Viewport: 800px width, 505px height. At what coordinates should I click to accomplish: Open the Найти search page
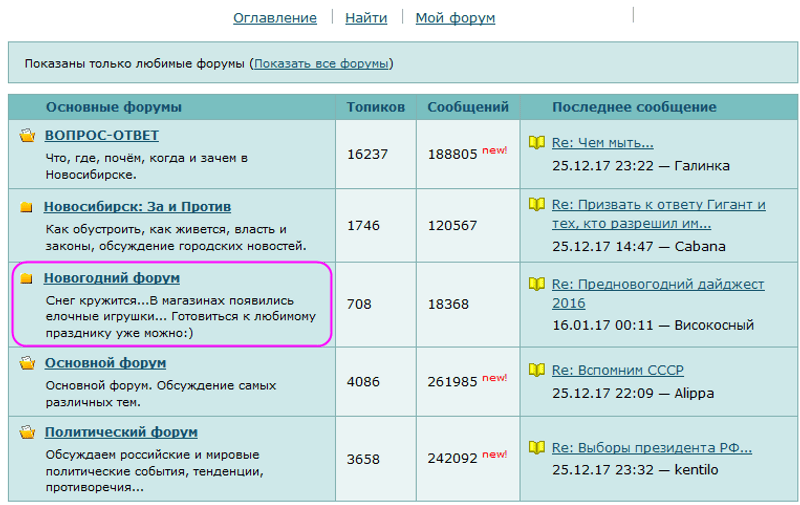click(x=366, y=18)
